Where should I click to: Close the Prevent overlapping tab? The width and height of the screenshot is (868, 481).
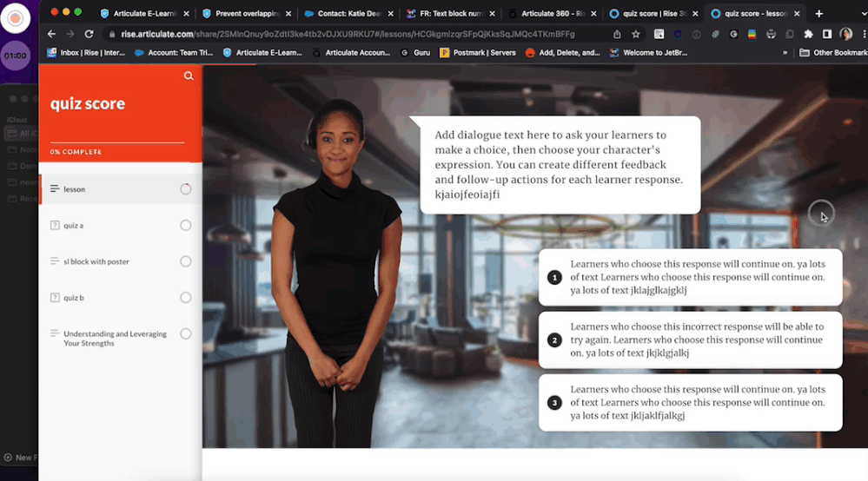point(288,13)
